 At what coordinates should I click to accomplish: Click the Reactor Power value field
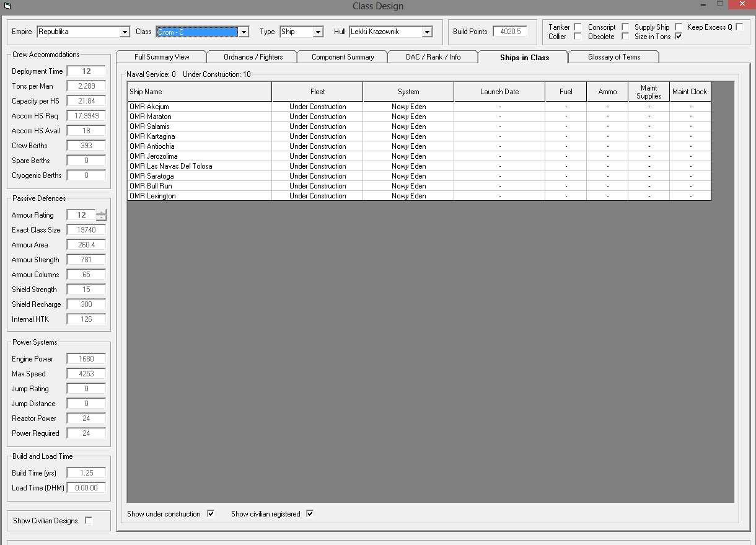point(86,419)
